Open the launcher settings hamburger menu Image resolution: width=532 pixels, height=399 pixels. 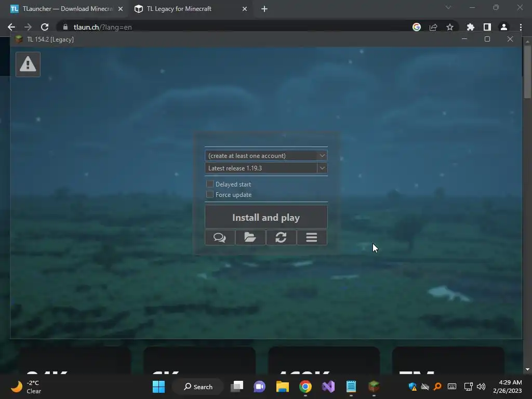312,237
